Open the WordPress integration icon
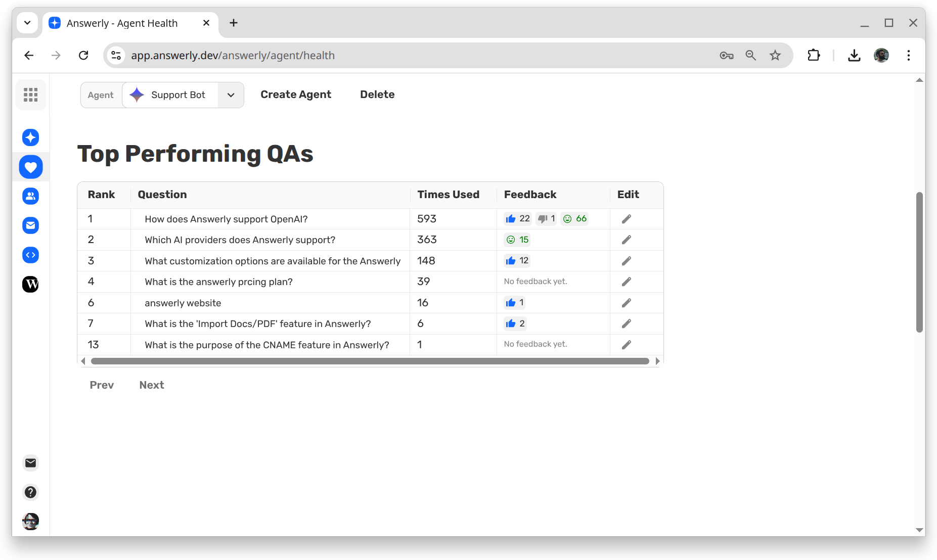 [30, 284]
